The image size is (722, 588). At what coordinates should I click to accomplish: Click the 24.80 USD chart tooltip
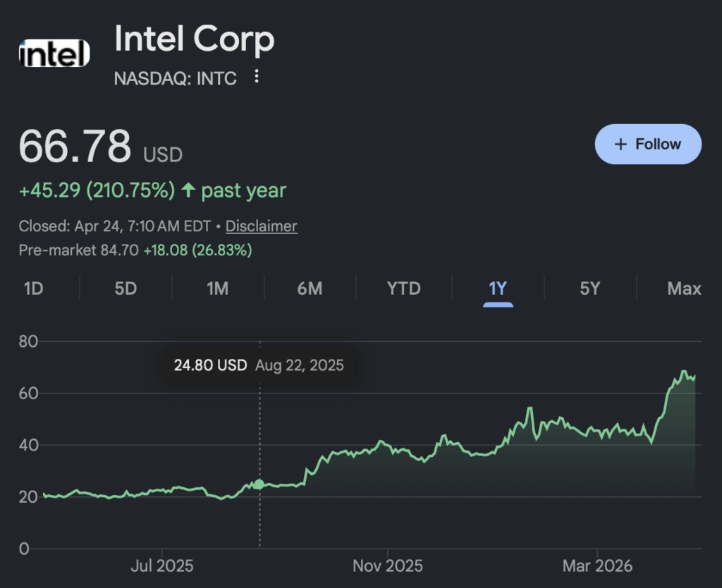259,365
